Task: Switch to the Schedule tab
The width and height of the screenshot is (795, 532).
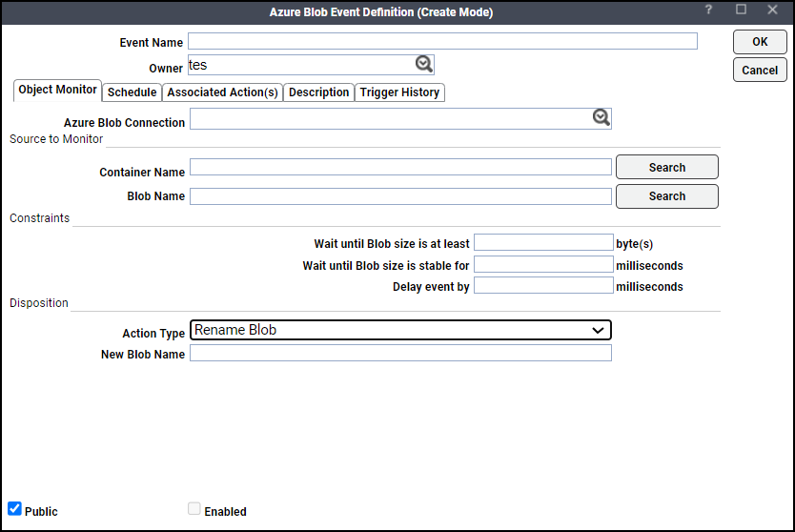Action: (132, 92)
